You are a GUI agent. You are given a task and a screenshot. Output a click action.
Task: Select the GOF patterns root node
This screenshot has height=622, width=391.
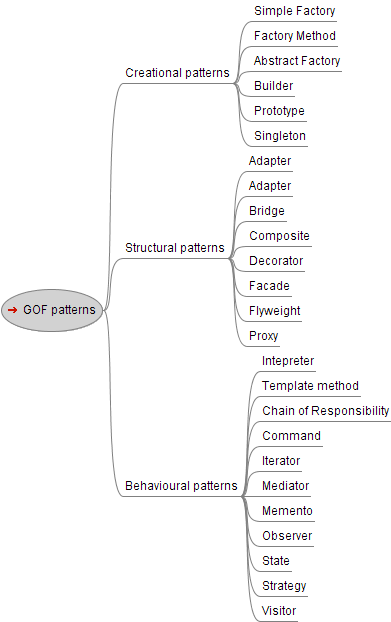52,310
